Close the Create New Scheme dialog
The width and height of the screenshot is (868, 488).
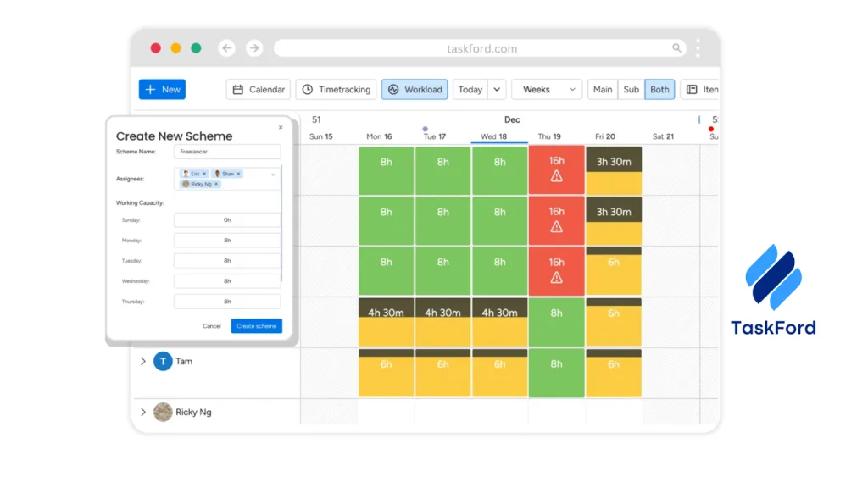point(281,128)
